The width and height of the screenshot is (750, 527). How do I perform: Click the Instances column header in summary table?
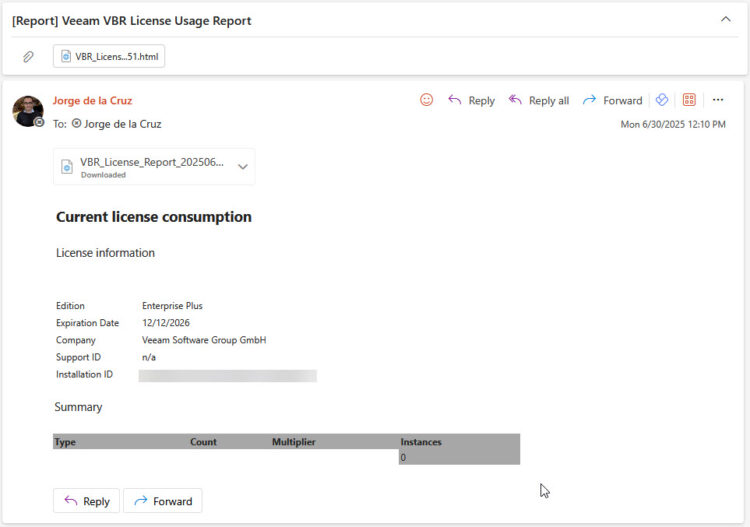[x=421, y=441]
